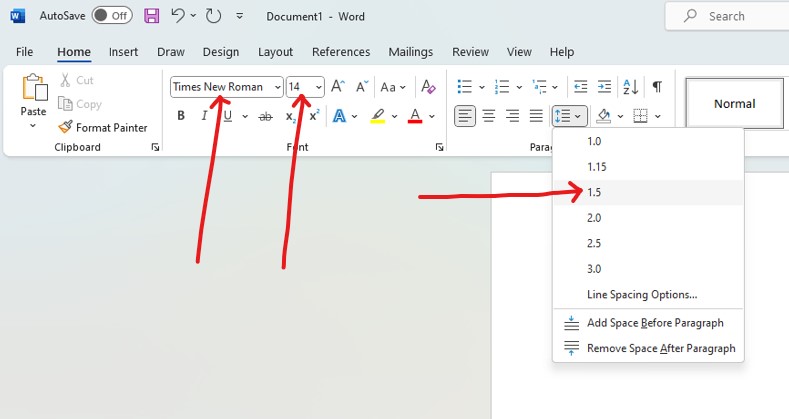This screenshot has height=419, width=789.
Task: Choose Add Space Before Paragraph
Action: point(655,323)
